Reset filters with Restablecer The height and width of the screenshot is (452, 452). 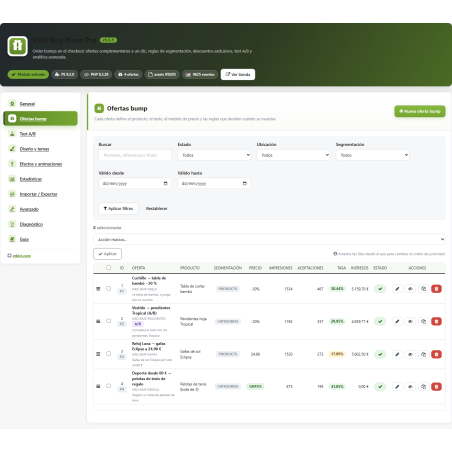click(x=157, y=208)
